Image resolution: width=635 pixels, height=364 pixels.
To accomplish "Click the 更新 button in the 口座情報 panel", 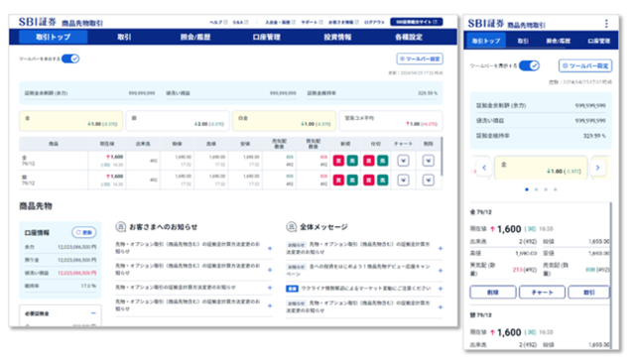I will [84, 232].
